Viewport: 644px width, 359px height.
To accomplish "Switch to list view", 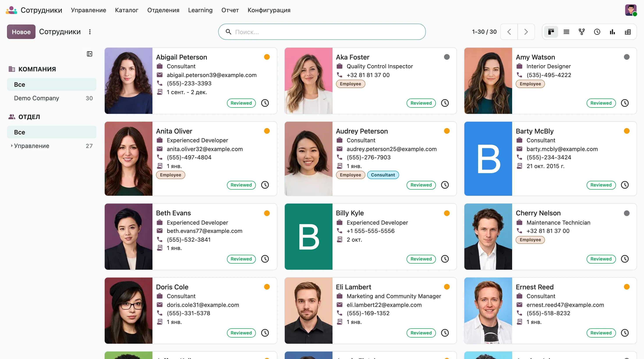I will click(566, 32).
